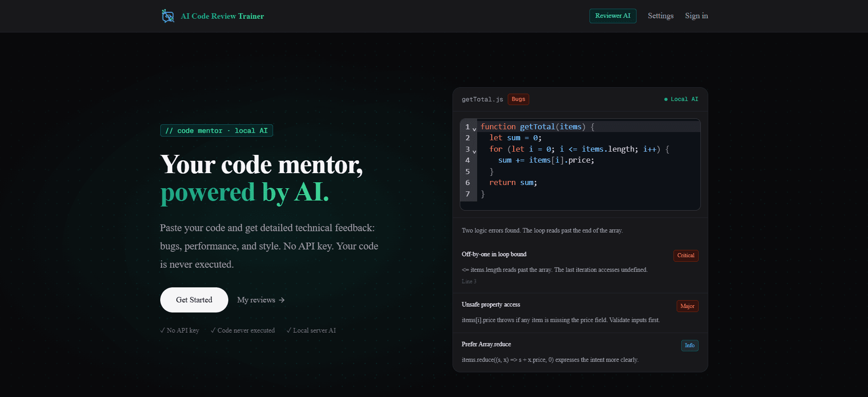868x397 pixels.
Task: Click line number 4 in the code gutter
Action: coord(468,160)
